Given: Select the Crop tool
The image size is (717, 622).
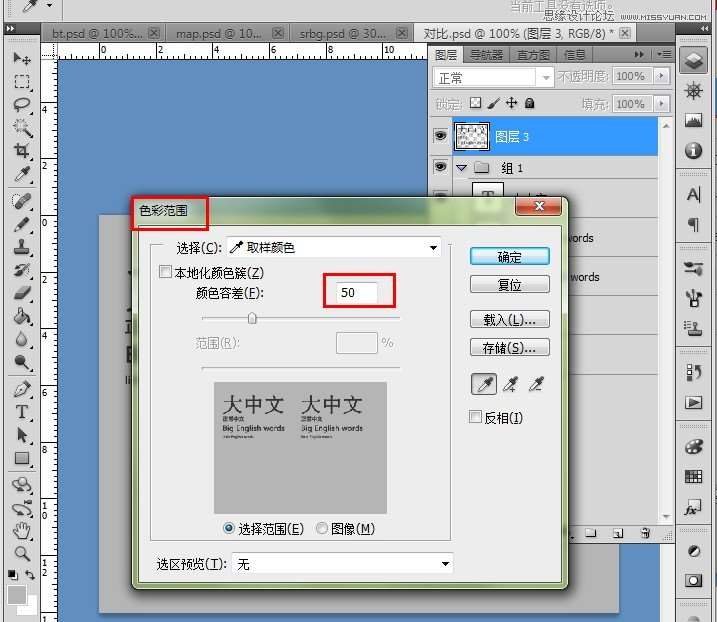Looking at the screenshot, I should (22, 150).
